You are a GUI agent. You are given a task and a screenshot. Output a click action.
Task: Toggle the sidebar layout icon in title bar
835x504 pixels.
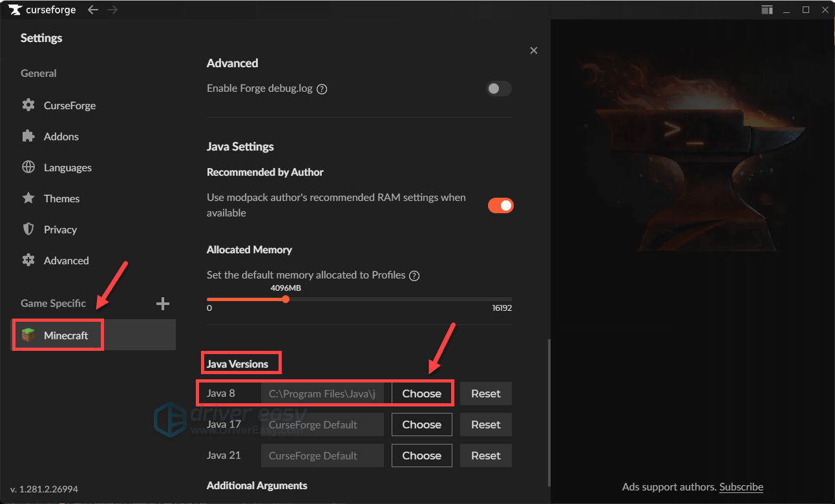pyautogui.click(x=767, y=10)
